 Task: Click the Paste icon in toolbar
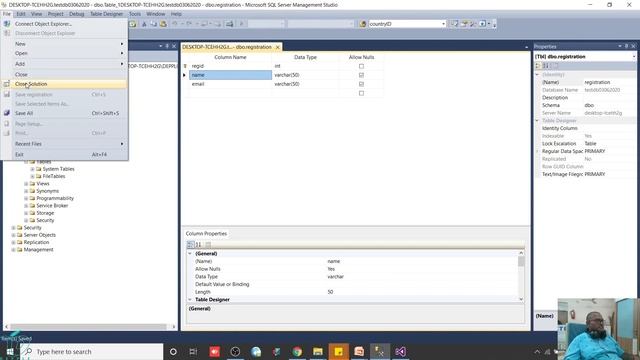tap(163, 24)
